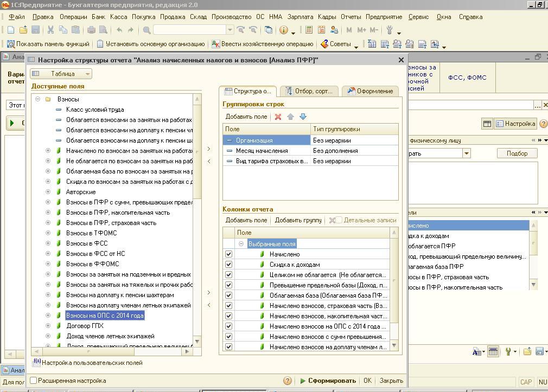
Task: Switch to the Оформление tab
Action: [370, 91]
